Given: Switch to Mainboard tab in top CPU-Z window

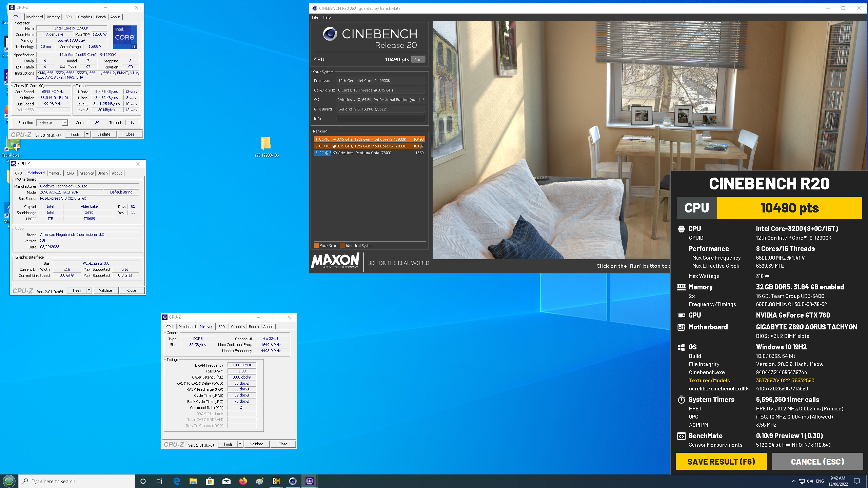Looking at the screenshot, I should click(x=34, y=17).
